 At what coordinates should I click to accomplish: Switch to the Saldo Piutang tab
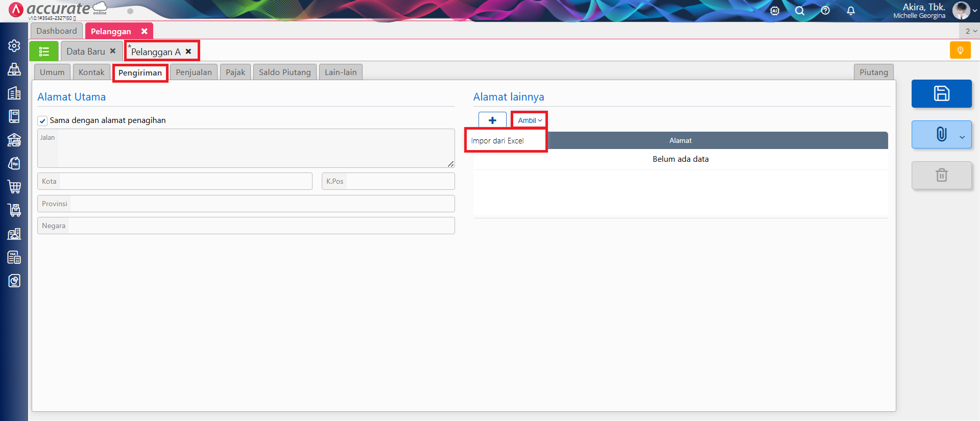click(x=284, y=72)
